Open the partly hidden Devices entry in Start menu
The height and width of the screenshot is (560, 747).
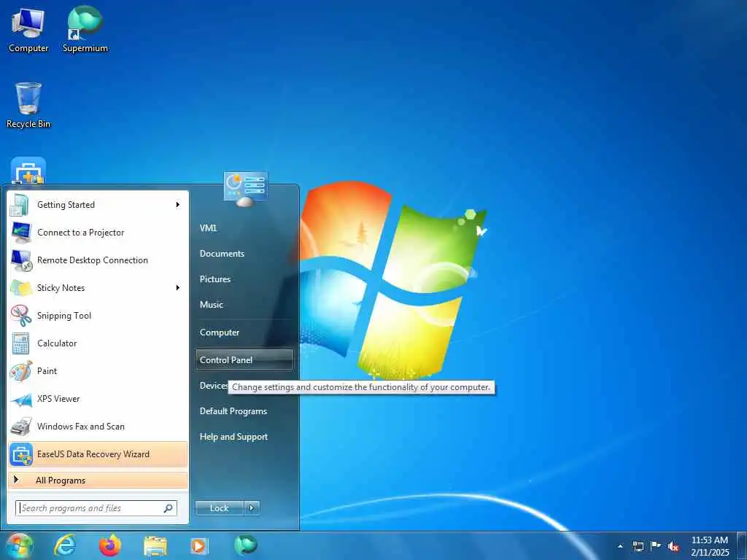click(213, 385)
